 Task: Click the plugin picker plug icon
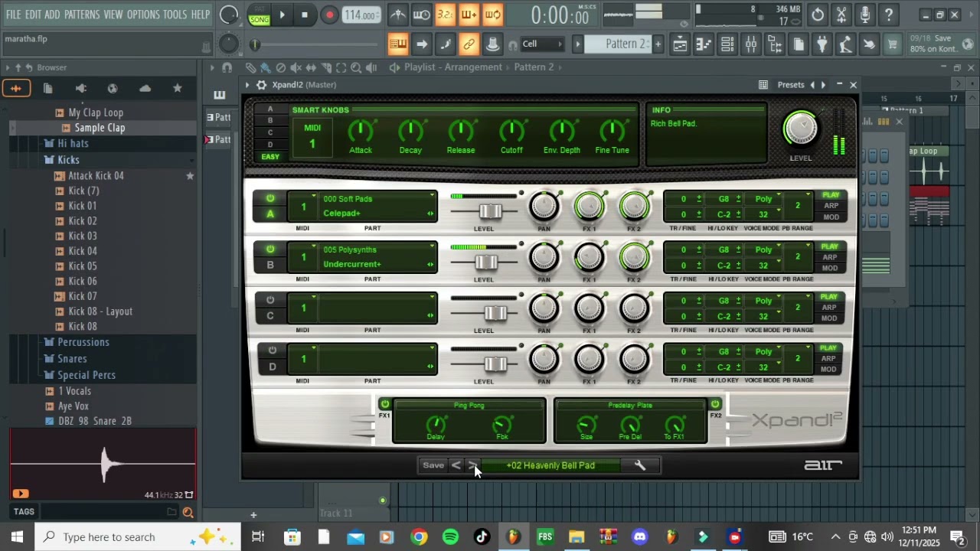tap(822, 44)
